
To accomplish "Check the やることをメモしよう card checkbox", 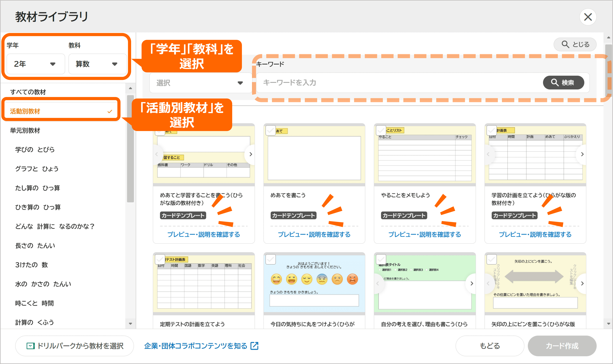I will tap(381, 130).
